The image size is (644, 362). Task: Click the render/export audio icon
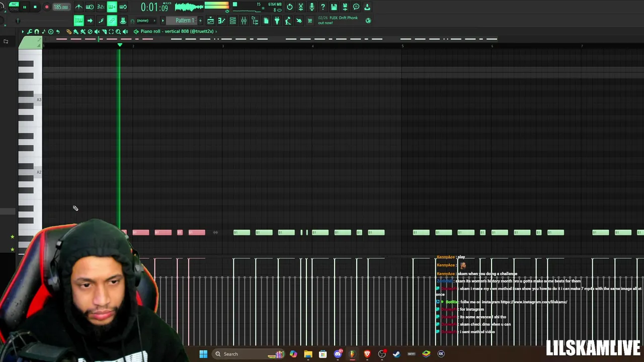coord(345,7)
